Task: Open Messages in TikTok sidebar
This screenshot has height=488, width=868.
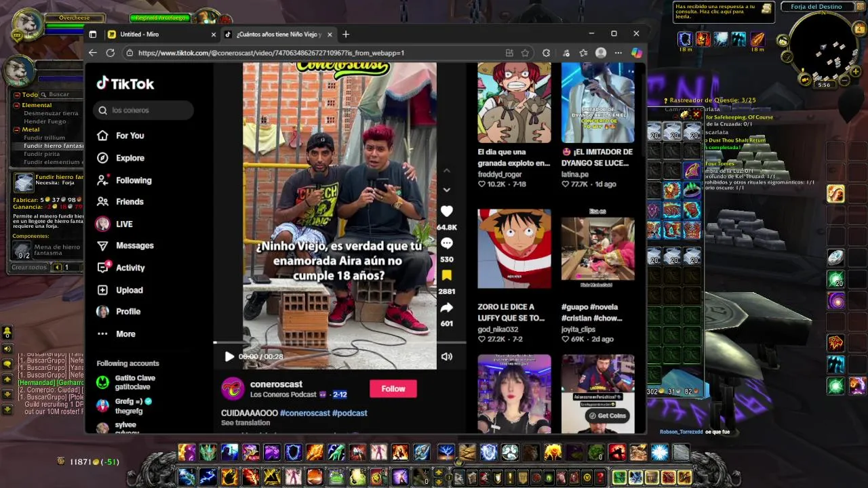Action: [x=125, y=245]
